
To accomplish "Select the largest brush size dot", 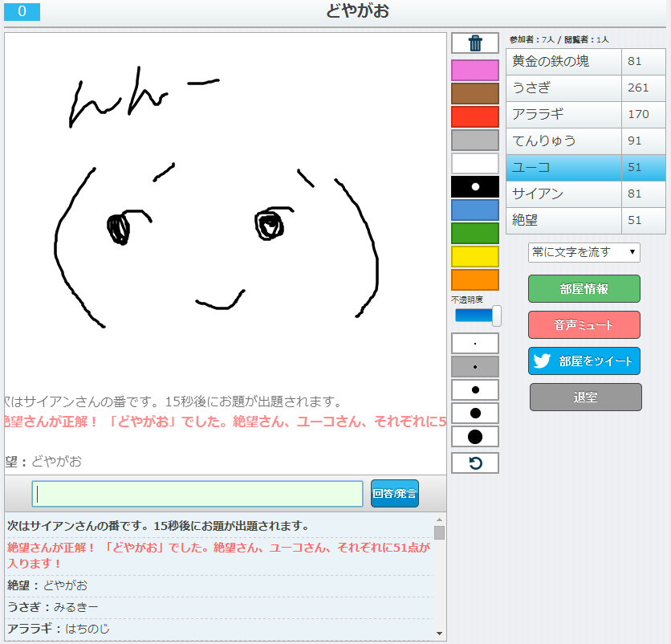I will [x=475, y=436].
